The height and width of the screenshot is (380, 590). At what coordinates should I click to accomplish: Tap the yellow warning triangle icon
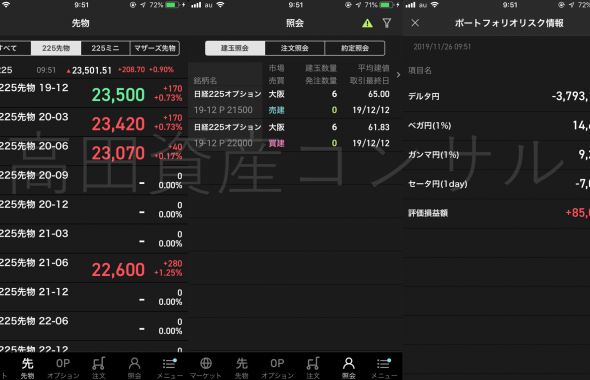[x=367, y=23]
